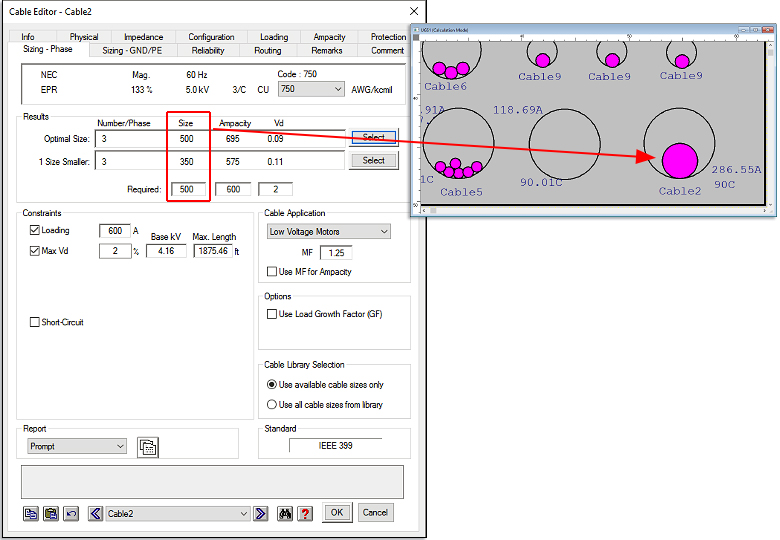Click Select button for Optimal Size
Image resolution: width=780 pixels, height=540 pixels.
[x=373, y=138]
